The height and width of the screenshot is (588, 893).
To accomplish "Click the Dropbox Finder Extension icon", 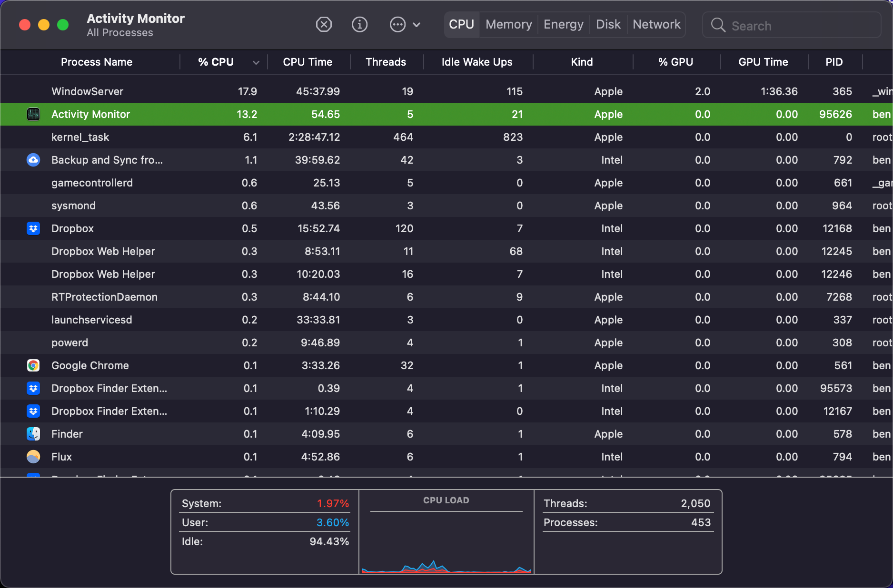I will 33,388.
